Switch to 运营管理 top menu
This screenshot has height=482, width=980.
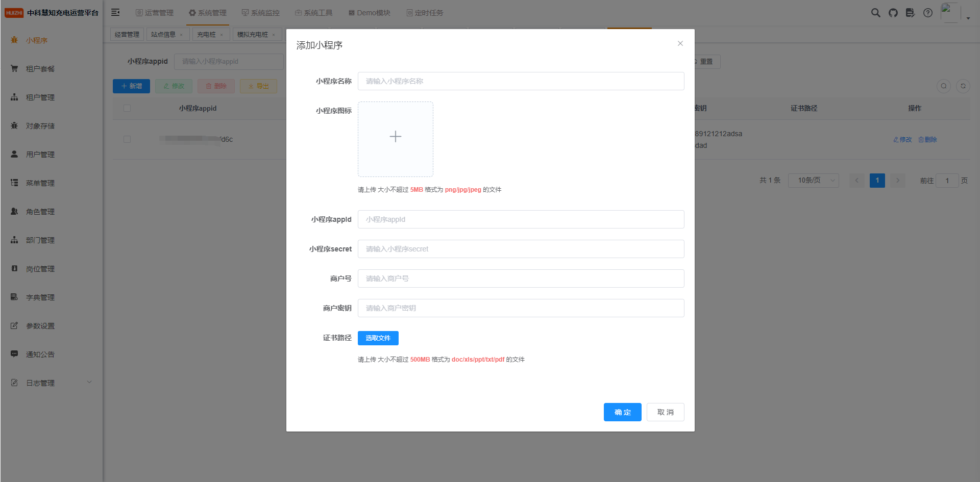(x=155, y=13)
